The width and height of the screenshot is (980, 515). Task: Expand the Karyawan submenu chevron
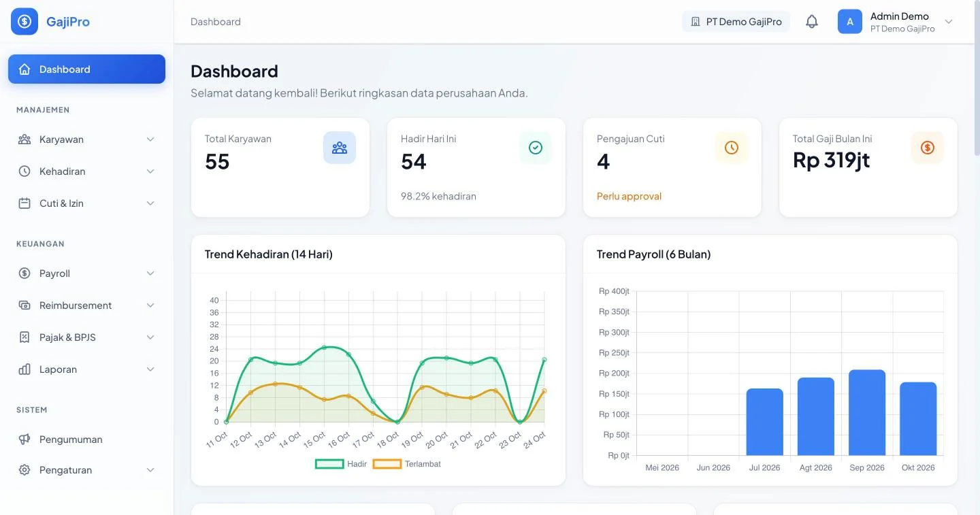(x=150, y=139)
